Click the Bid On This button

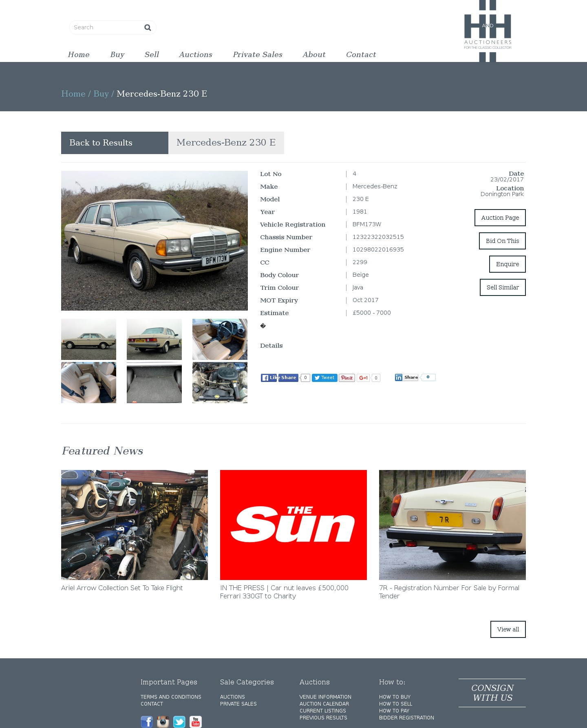(502, 241)
